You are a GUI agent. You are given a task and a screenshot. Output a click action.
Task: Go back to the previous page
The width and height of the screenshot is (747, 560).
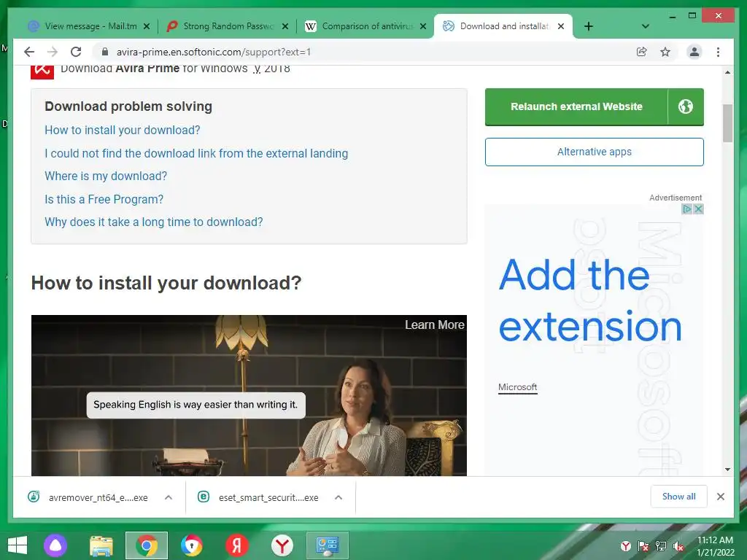coord(29,52)
